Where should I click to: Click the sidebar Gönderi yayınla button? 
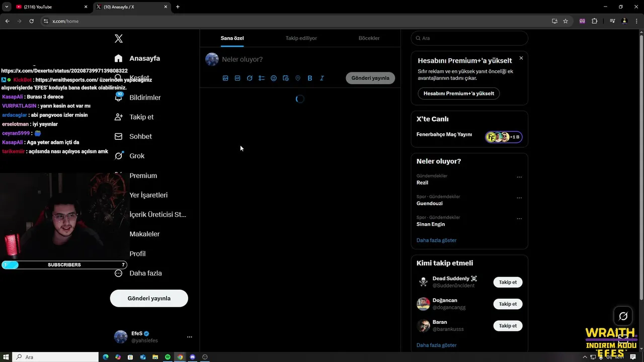pyautogui.click(x=149, y=298)
